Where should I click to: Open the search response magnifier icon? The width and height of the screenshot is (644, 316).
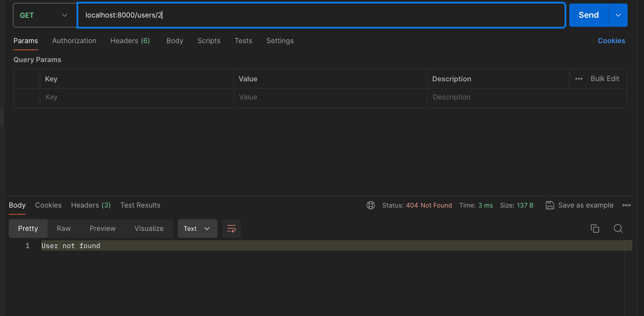coord(618,229)
